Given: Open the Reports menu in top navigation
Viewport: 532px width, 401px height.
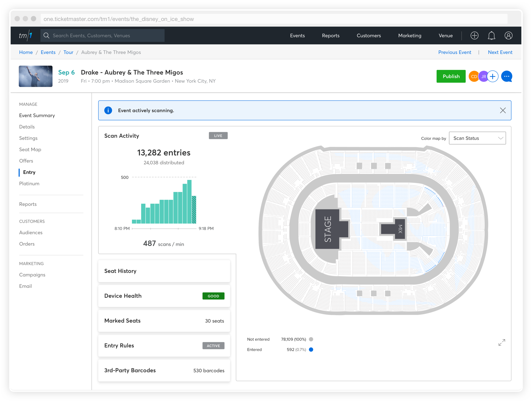Looking at the screenshot, I should [330, 36].
